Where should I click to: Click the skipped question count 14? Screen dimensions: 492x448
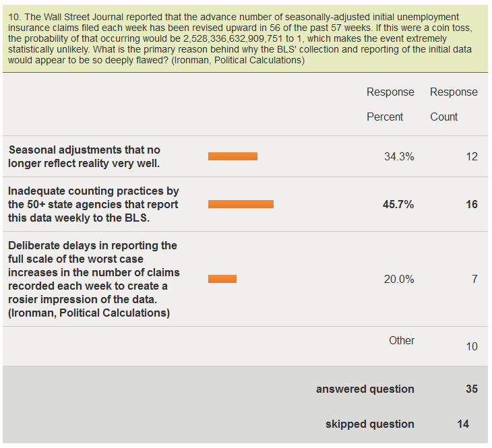pos(463,424)
